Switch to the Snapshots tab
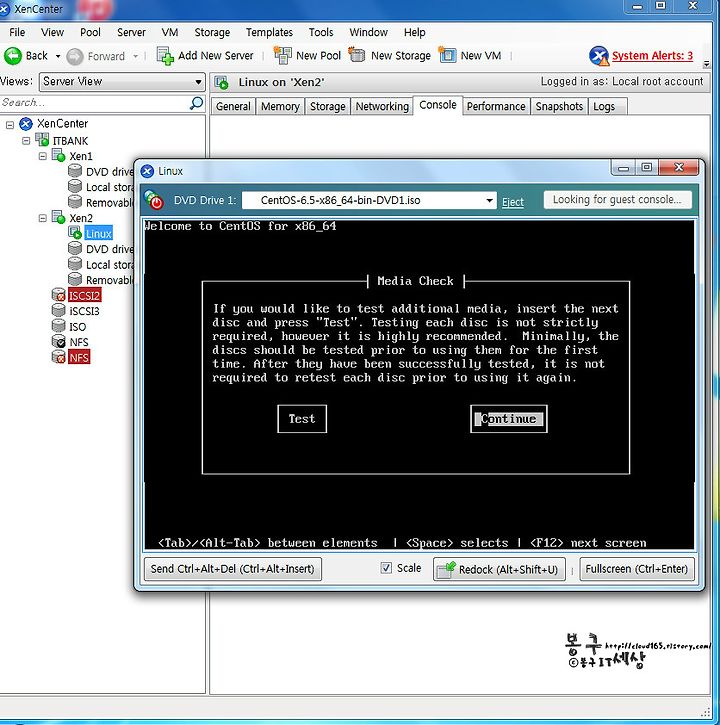The width and height of the screenshot is (720, 725). pos(559,106)
